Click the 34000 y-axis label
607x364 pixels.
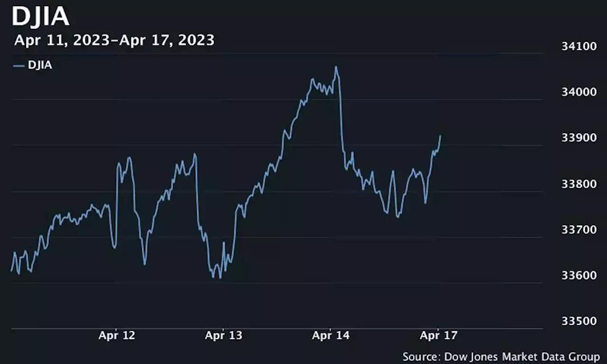click(579, 92)
